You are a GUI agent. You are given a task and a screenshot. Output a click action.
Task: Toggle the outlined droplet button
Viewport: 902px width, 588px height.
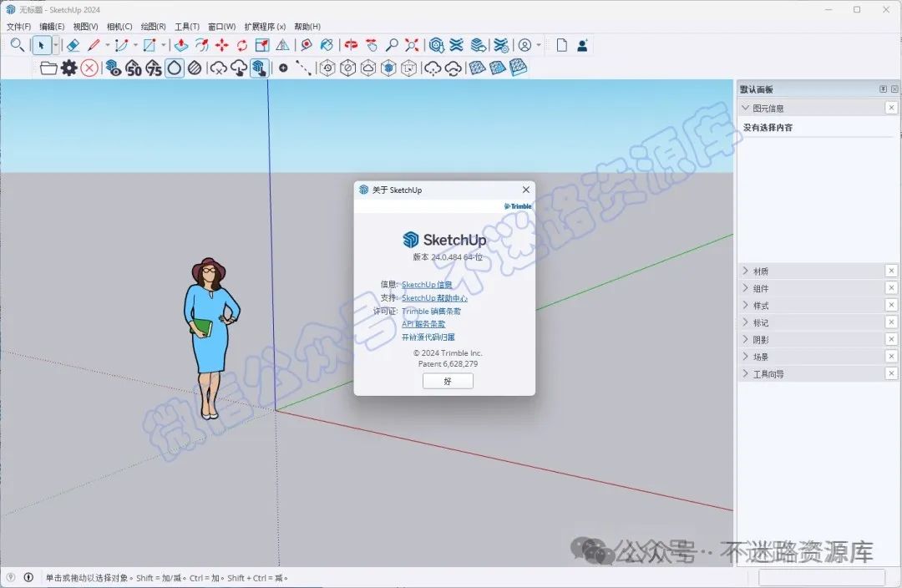coord(175,68)
